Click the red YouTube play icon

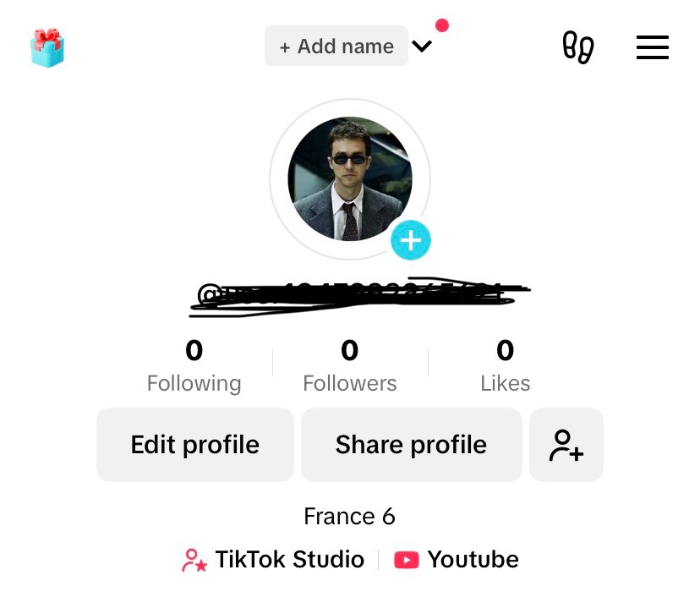[x=407, y=560]
